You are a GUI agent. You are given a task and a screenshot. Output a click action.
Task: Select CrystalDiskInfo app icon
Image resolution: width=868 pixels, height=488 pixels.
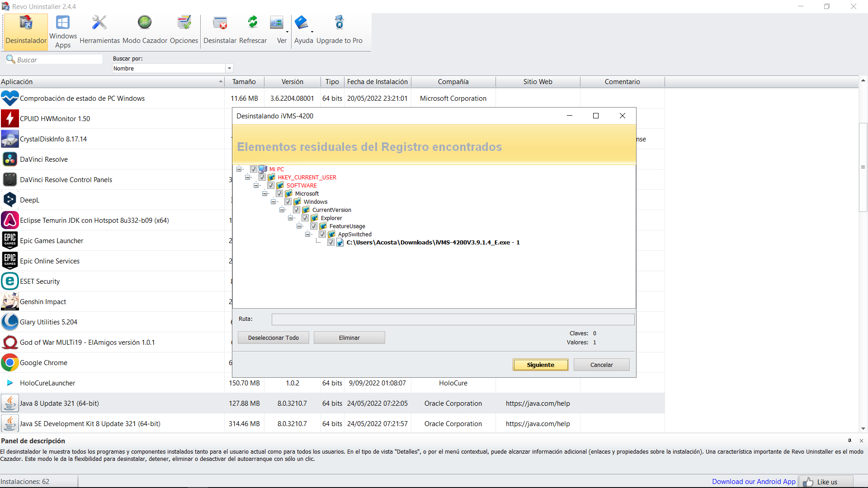(x=9, y=139)
